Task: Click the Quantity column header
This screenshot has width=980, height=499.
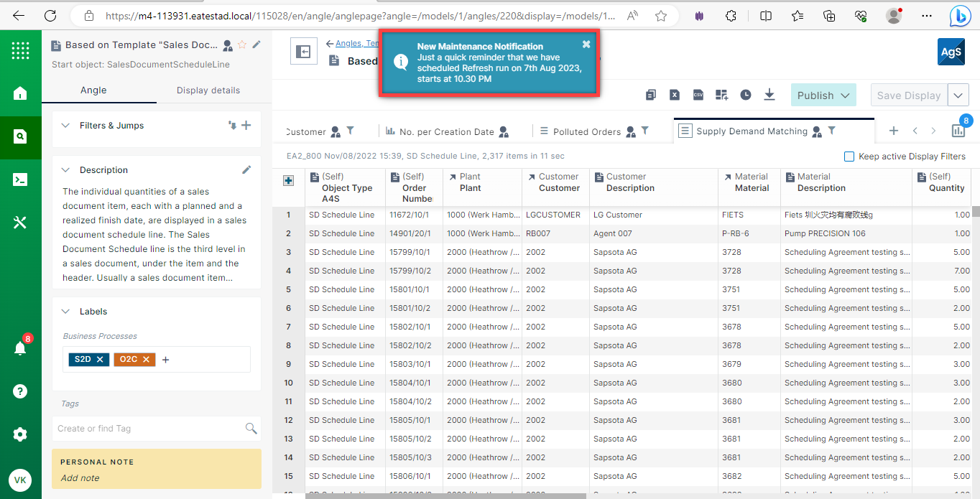Action: pos(941,188)
